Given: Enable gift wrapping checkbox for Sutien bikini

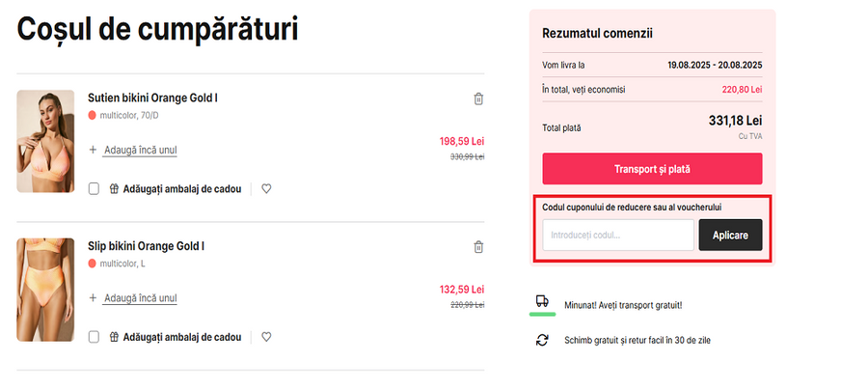Looking at the screenshot, I should click(x=94, y=189).
